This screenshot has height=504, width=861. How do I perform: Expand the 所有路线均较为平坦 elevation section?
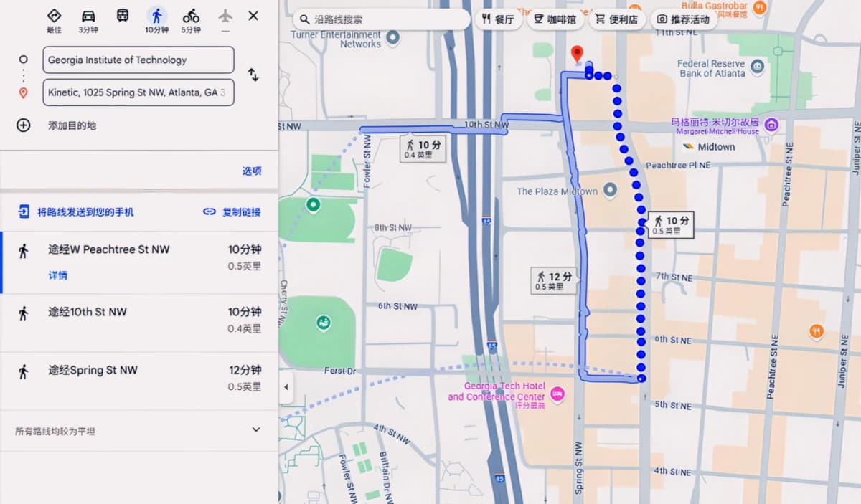(256, 430)
